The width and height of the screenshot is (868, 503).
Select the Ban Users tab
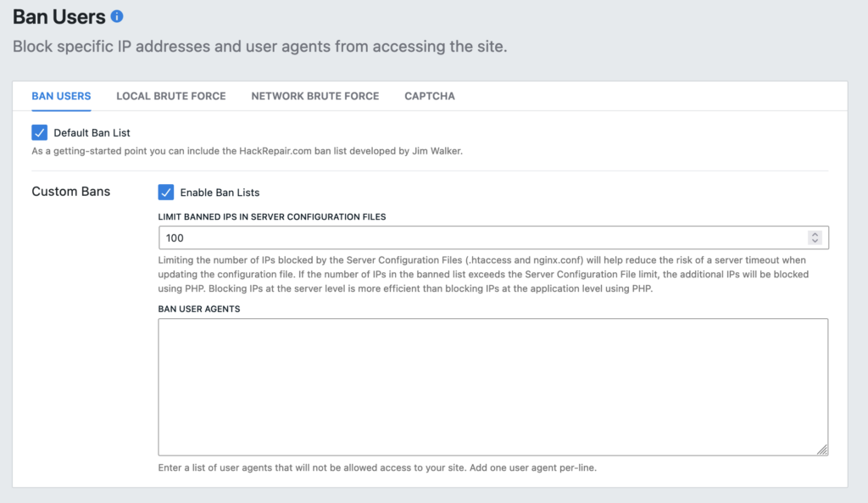tap(61, 96)
